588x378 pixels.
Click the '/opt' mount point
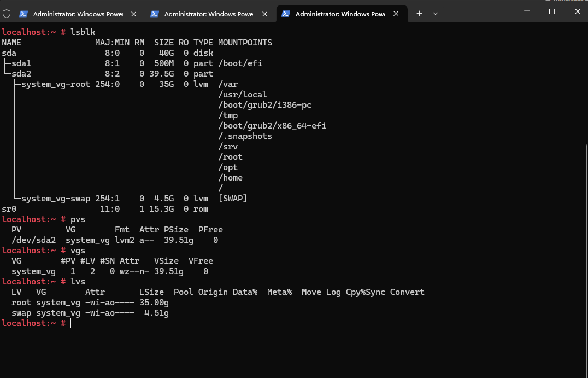click(x=228, y=167)
